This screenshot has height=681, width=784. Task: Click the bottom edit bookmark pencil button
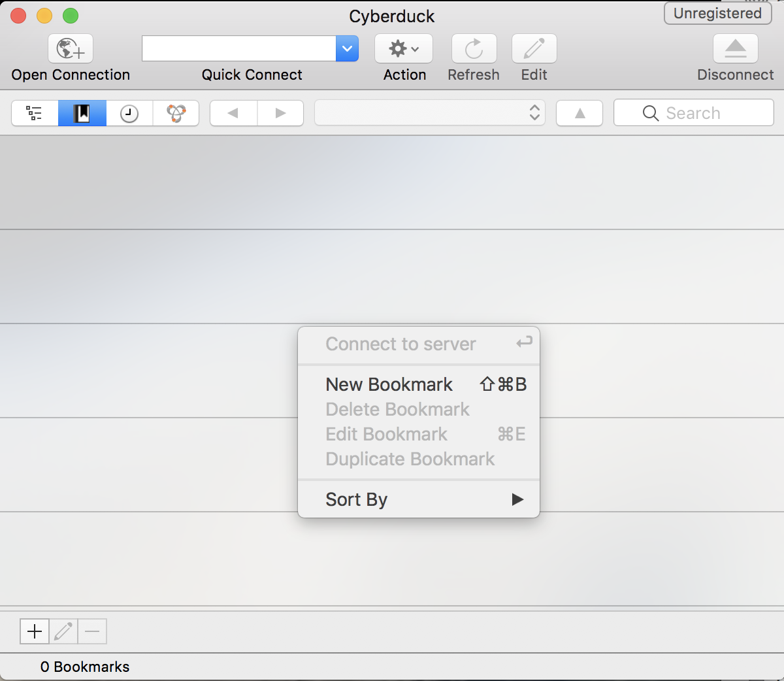(x=63, y=631)
